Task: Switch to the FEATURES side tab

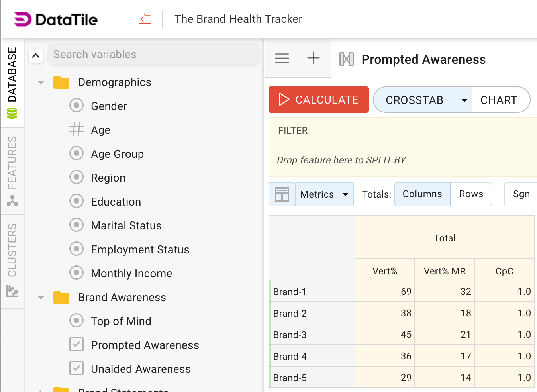Action: [x=12, y=171]
